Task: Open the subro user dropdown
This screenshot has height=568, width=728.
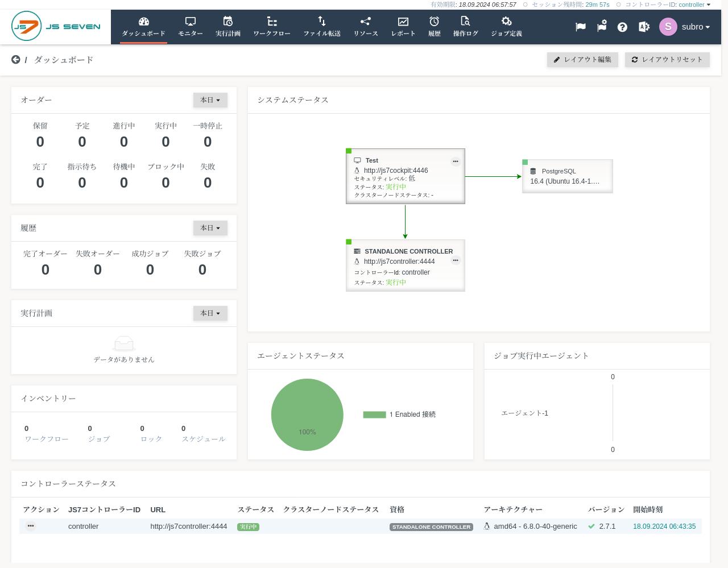Action: [696, 27]
